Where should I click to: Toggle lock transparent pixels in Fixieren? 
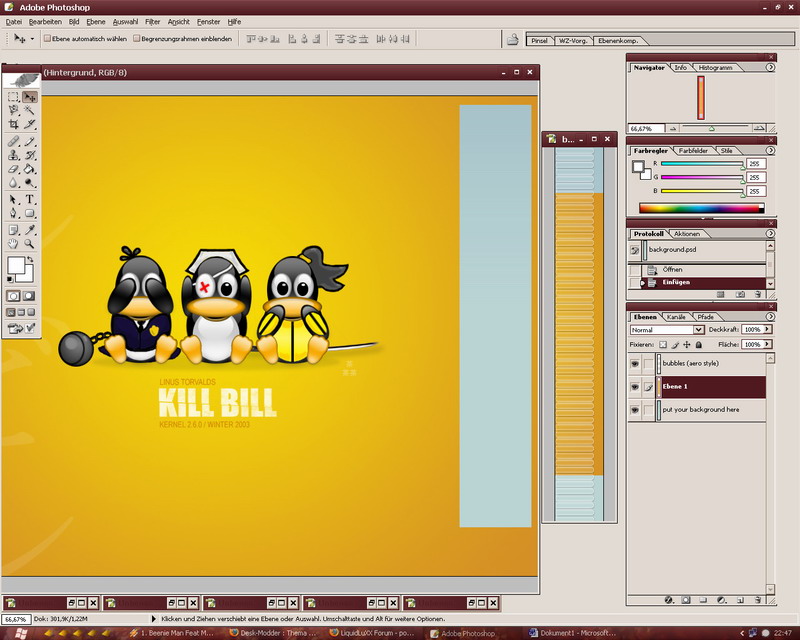point(663,344)
